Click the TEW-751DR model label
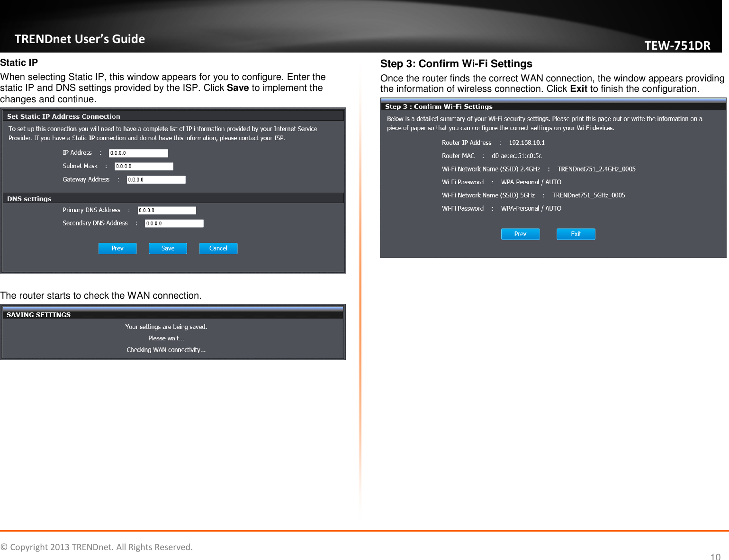Screen dimensions: 729x560 tap(677, 45)
